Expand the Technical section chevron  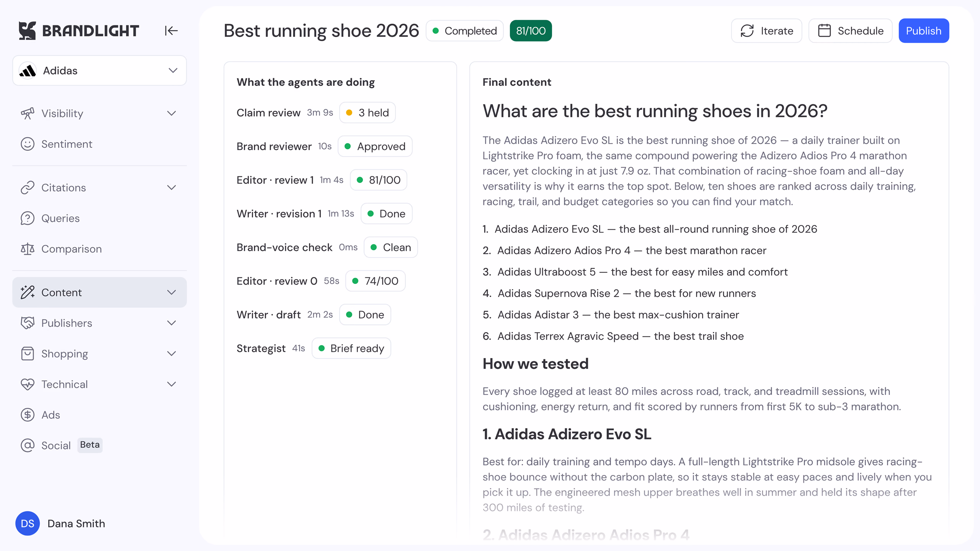tap(172, 384)
